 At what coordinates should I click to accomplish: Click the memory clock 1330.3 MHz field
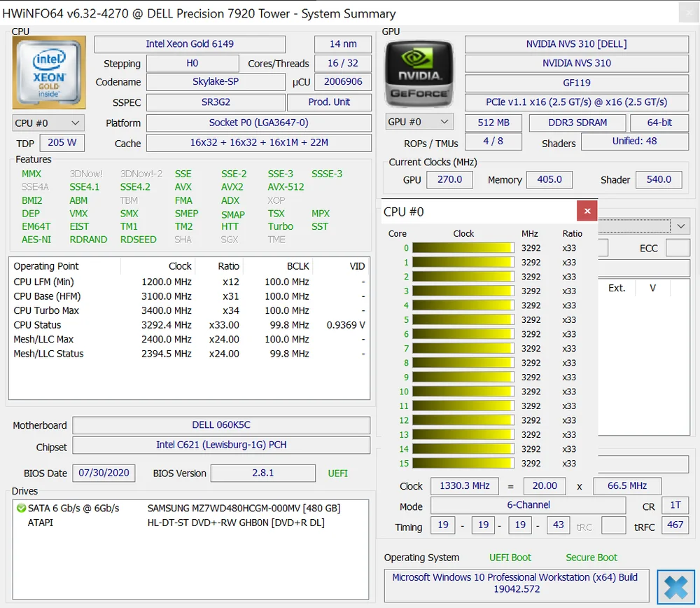point(464,486)
